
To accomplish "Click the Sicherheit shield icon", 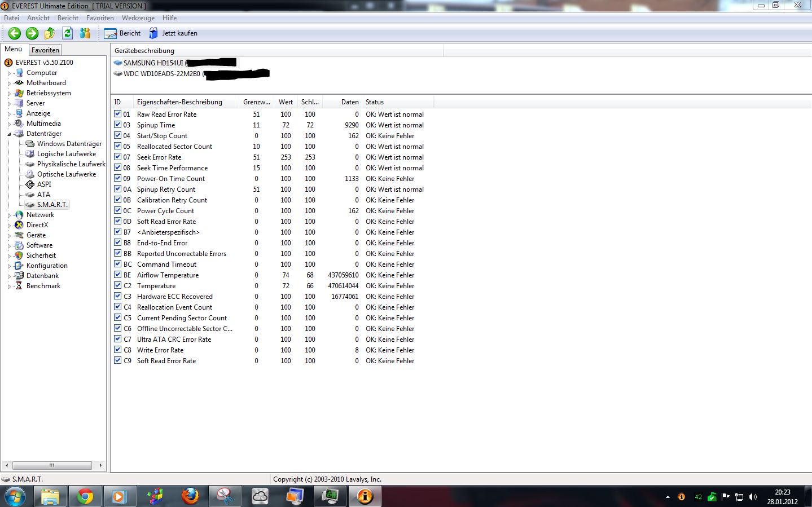I will click(x=19, y=255).
